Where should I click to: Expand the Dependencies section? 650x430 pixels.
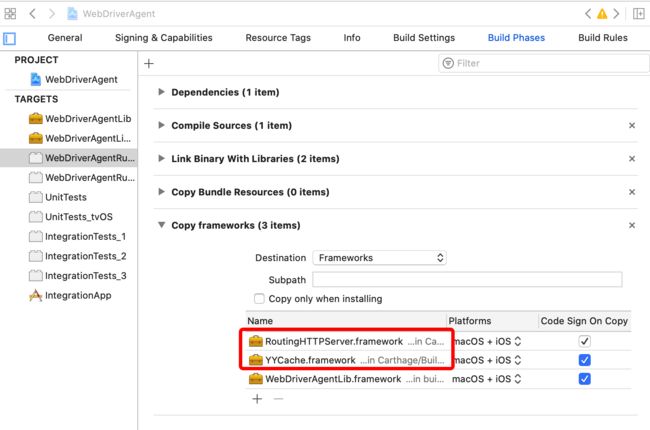pos(161,92)
